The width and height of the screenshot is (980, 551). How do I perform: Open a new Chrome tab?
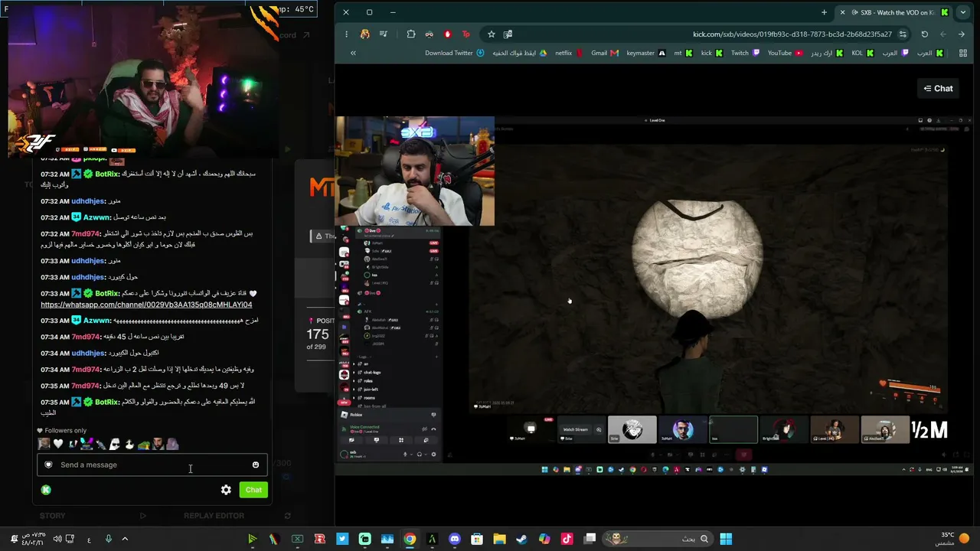tap(824, 12)
